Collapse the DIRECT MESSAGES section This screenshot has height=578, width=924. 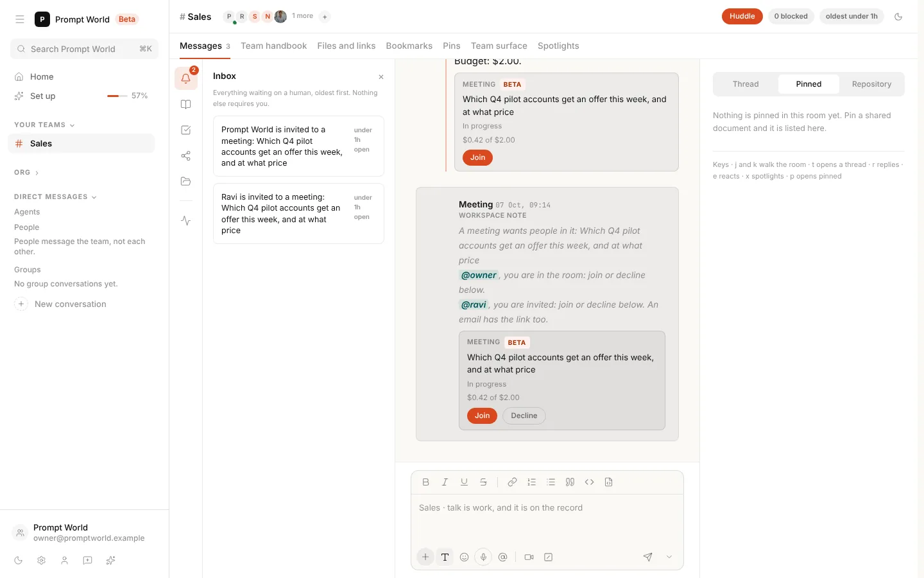(55, 197)
